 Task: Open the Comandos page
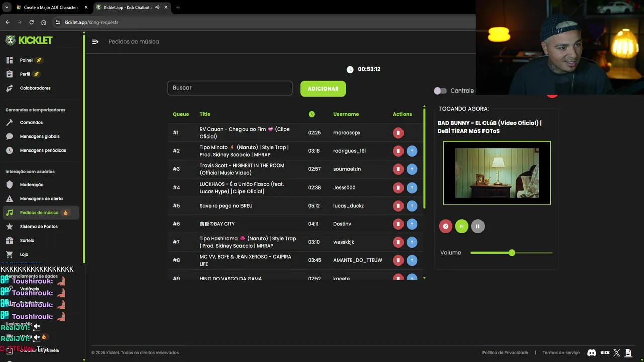31,123
